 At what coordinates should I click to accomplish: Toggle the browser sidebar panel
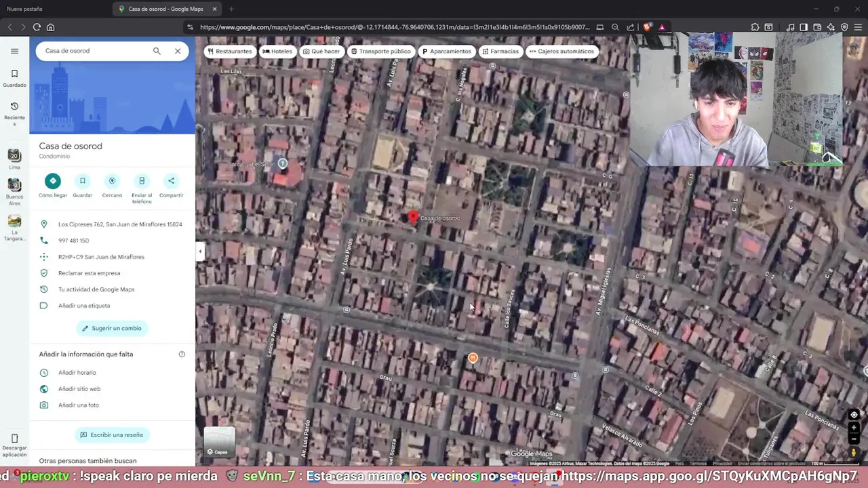[804, 27]
